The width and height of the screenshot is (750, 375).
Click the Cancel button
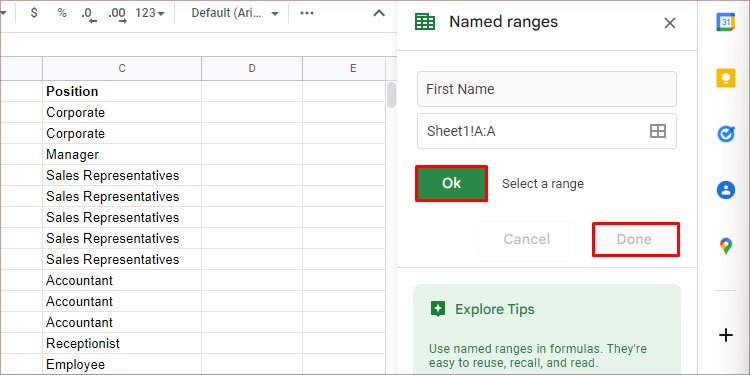527,239
